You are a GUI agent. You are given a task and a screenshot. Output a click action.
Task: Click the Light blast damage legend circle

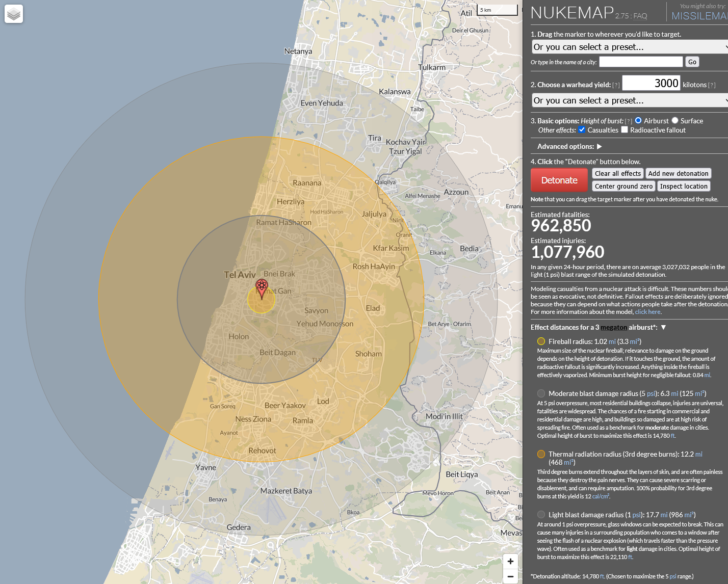(x=541, y=515)
